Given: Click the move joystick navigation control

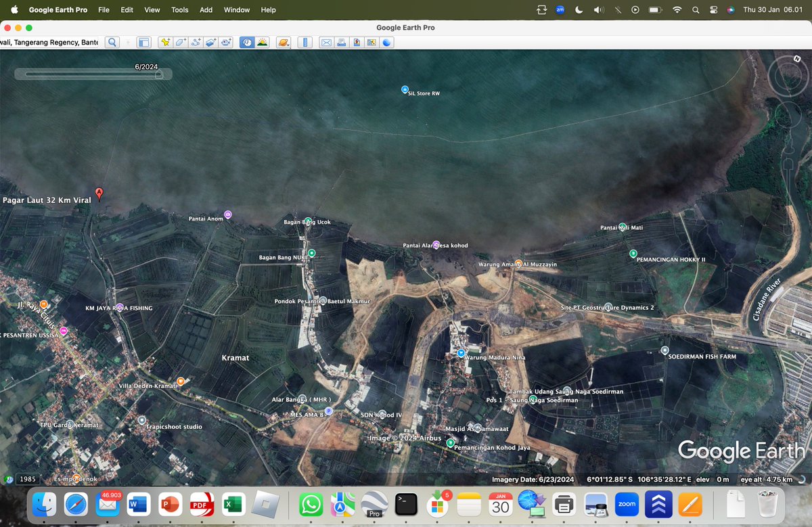Looking at the screenshot, I should [x=788, y=114].
